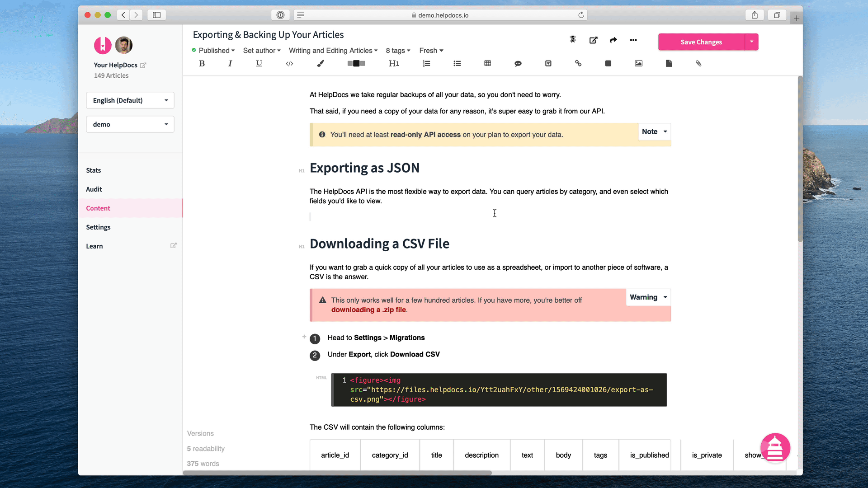This screenshot has width=868, height=488.
Task: Click the share arrow icon
Action: pyautogui.click(x=613, y=40)
